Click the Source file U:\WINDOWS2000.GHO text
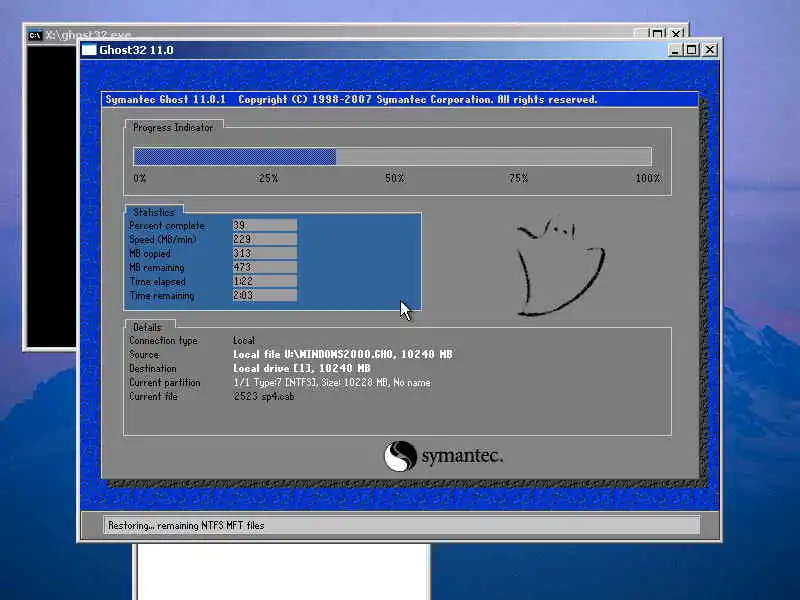The width and height of the screenshot is (800, 600). (x=343, y=354)
